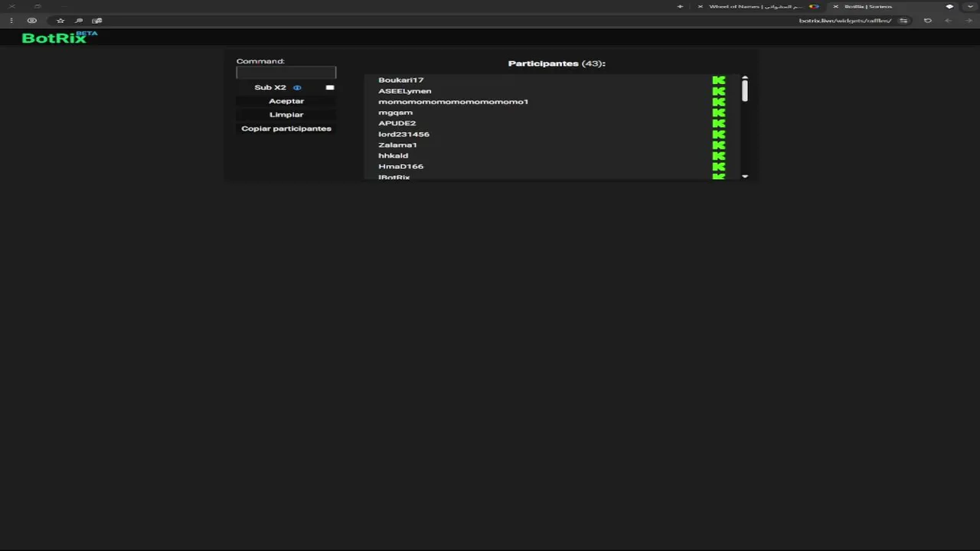Click the Kick icon beside APUDE2
The image size is (980, 551).
click(718, 123)
